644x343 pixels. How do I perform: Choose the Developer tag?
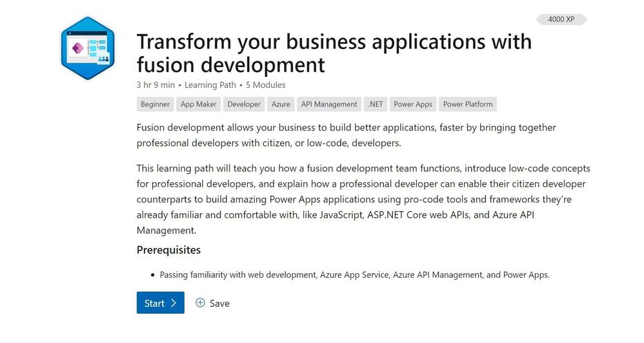(x=244, y=104)
